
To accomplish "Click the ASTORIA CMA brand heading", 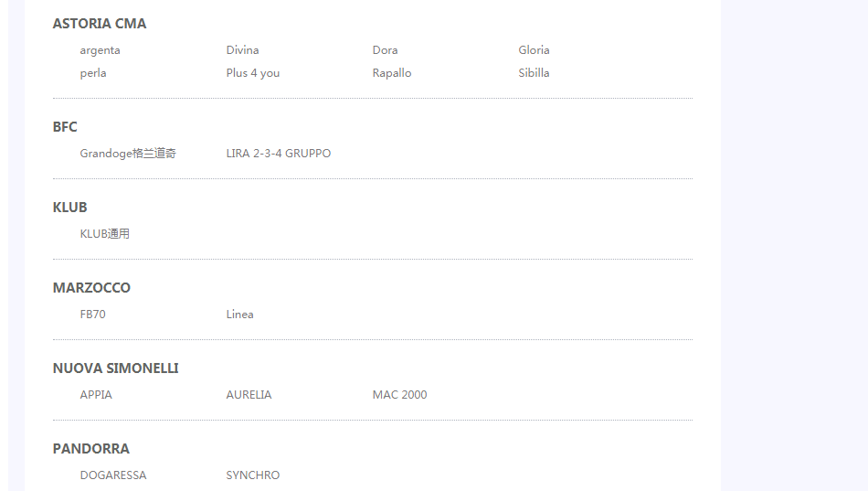I will (99, 24).
